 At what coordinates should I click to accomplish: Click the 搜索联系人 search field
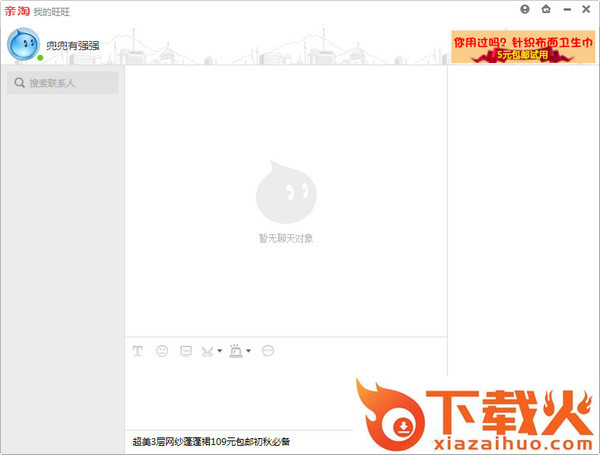coord(70,83)
